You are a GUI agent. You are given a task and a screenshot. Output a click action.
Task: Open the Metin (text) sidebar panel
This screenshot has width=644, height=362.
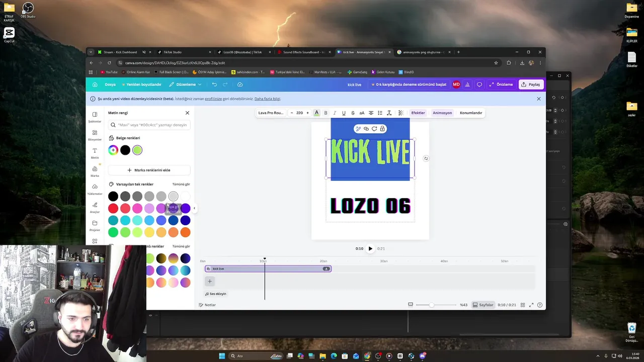click(95, 153)
